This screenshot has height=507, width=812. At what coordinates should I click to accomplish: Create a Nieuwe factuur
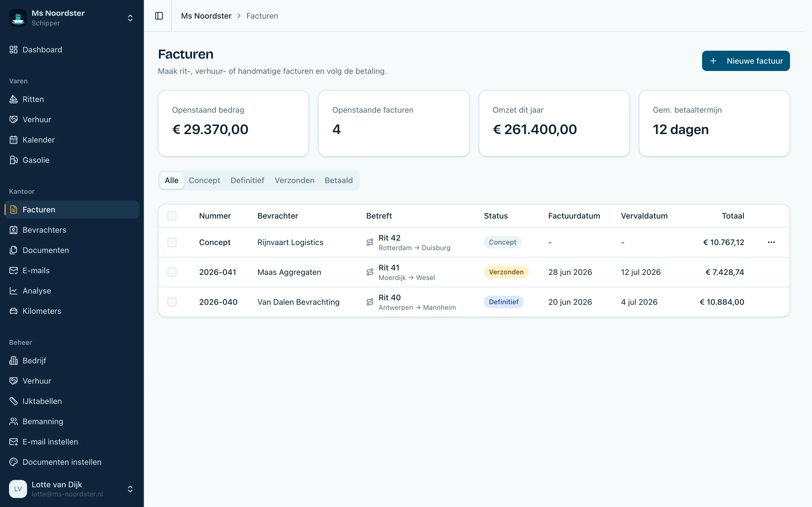point(745,61)
